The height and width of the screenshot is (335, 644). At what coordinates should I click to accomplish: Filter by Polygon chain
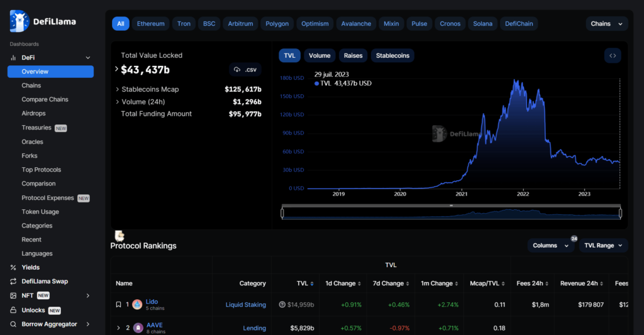click(277, 24)
